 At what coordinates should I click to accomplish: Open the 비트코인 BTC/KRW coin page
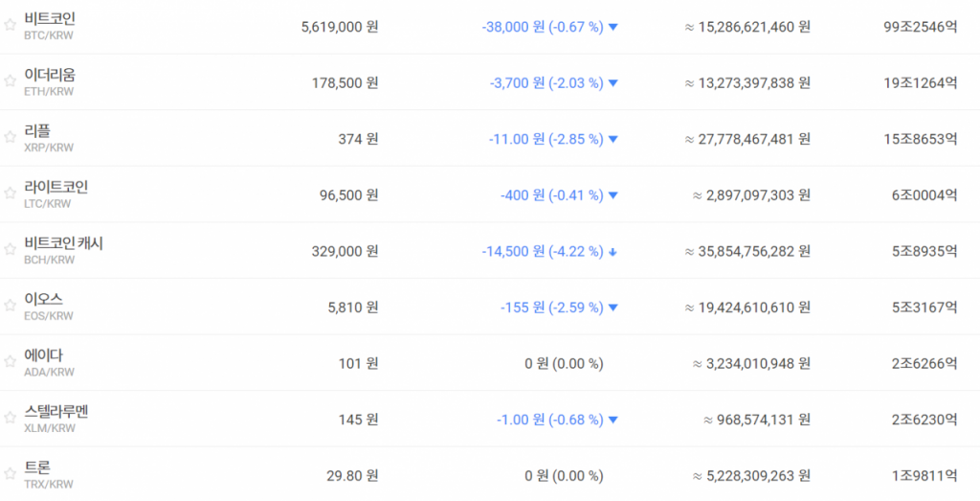pos(50,19)
